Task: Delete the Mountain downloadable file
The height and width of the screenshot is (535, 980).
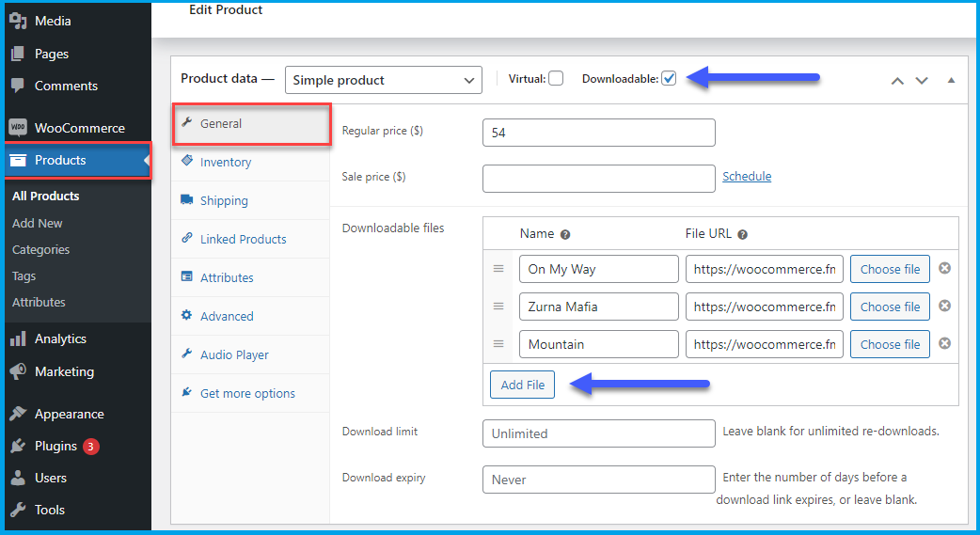Action: pyautogui.click(x=944, y=343)
